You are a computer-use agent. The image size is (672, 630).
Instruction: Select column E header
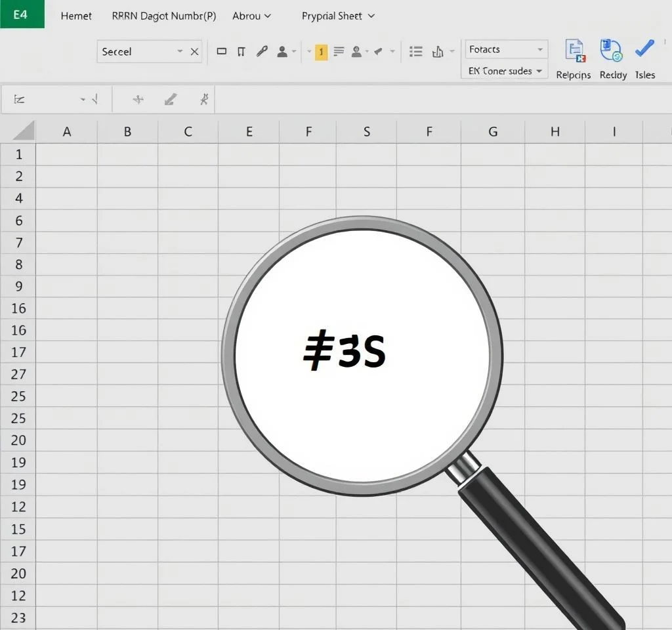[x=249, y=131]
